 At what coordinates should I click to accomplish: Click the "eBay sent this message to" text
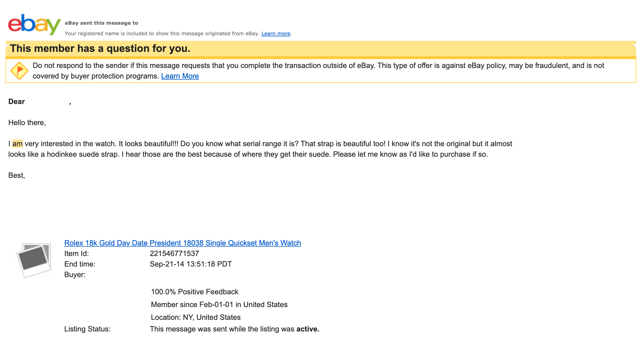tap(101, 23)
